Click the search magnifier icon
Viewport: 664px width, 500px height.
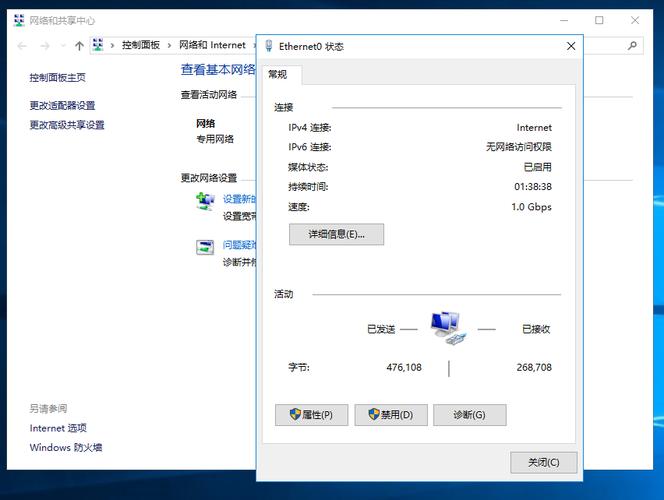[632, 45]
